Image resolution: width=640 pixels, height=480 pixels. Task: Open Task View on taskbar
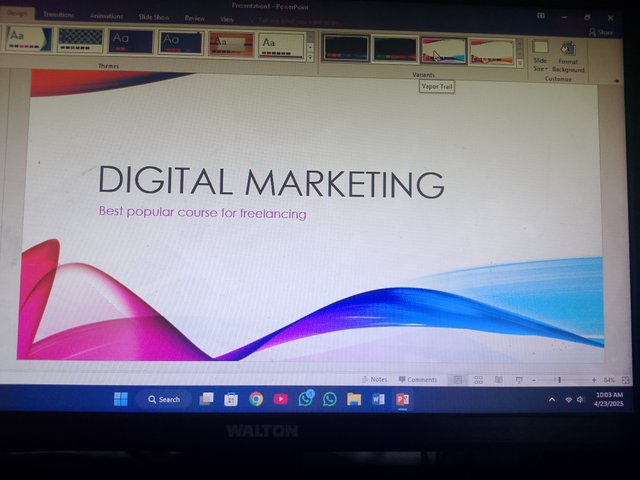pos(206,399)
